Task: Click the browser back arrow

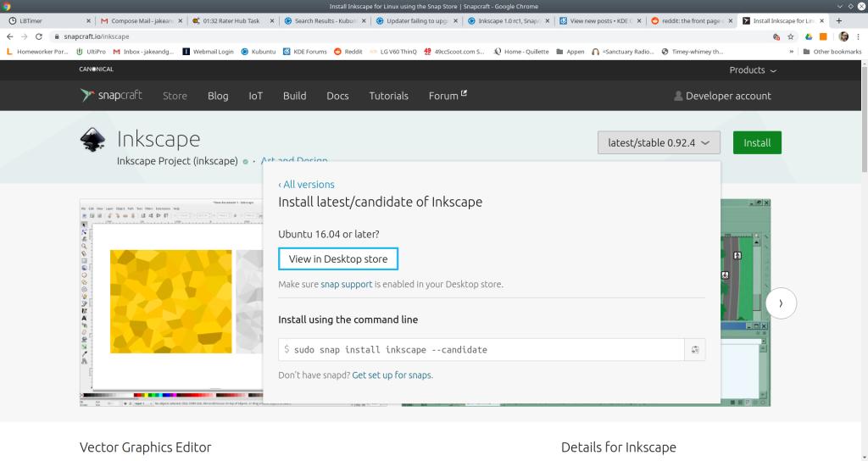Action: pyautogui.click(x=9, y=36)
